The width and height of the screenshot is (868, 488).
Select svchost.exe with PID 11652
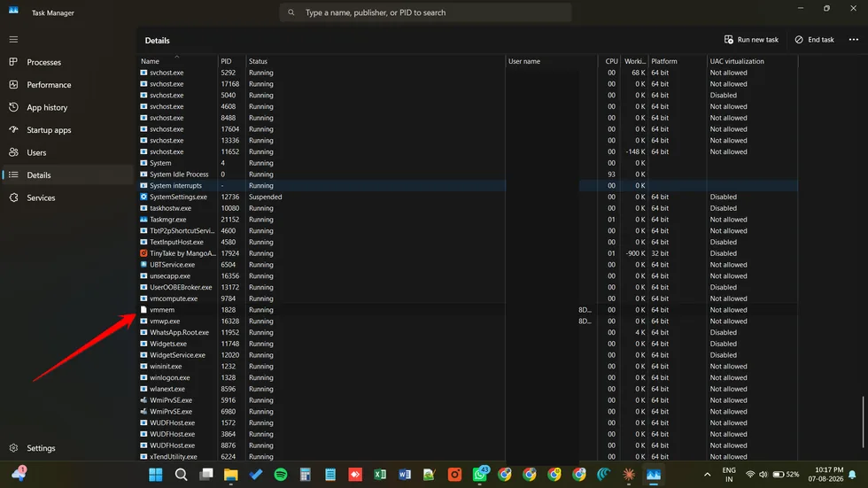click(x=468, y=151)
